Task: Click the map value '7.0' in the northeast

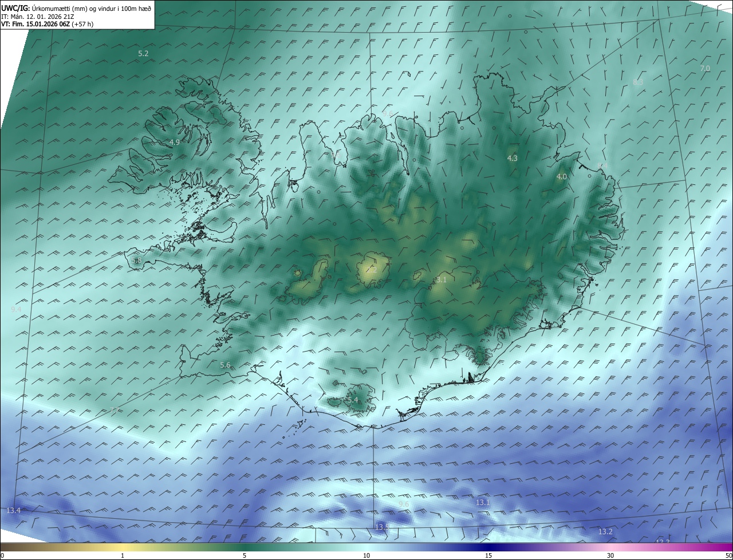Action: coord(705,68)
